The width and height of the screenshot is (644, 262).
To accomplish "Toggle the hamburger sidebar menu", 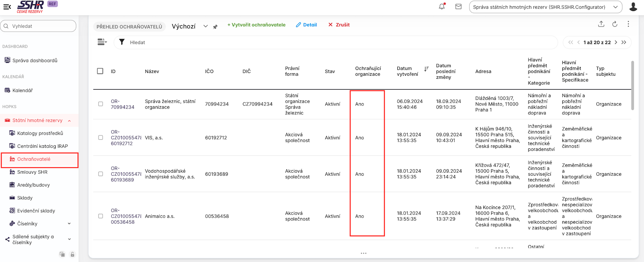I will click(x=7, y=7).
